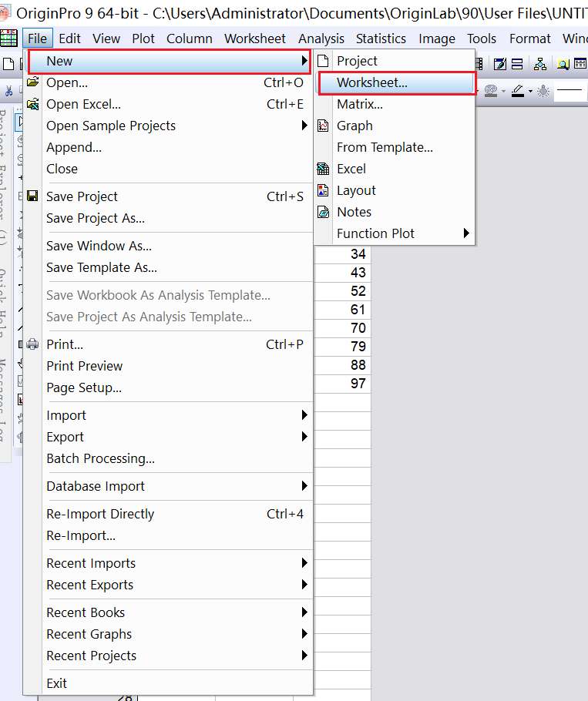
Task: Open the Analysis menu
Action: coord(321,39)
